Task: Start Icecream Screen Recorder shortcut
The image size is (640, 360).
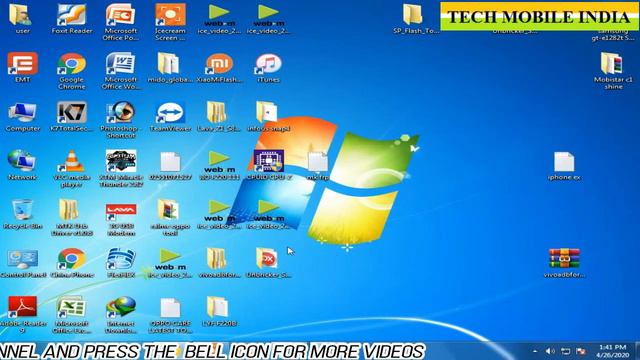Action: (x=170, y=16)
